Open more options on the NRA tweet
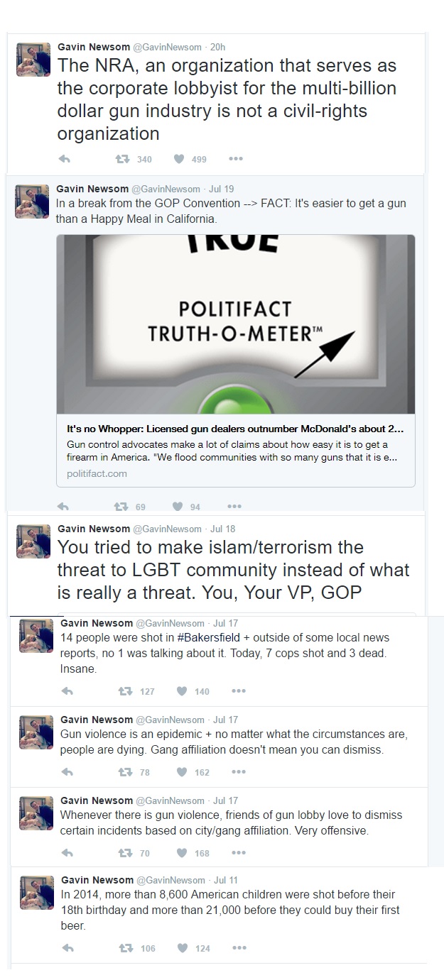The width and height of the screenshot is (444, 980). coord(236,159)
